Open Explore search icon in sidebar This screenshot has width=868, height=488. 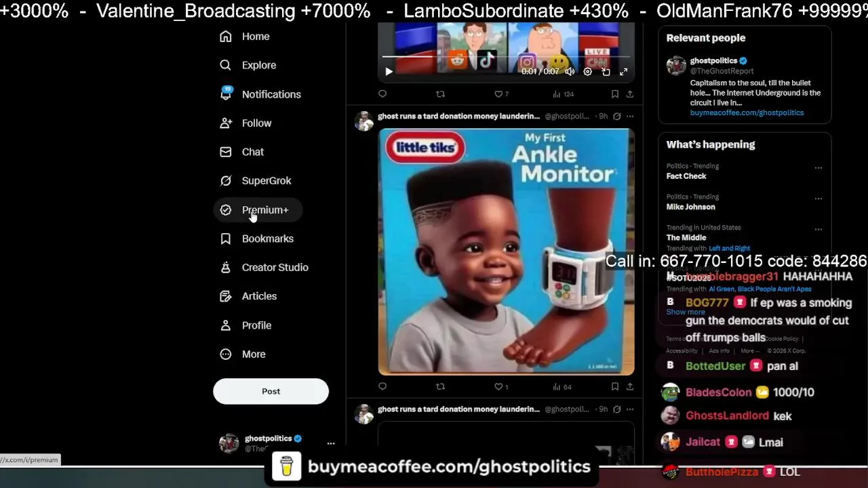click(x=226, y=65)
